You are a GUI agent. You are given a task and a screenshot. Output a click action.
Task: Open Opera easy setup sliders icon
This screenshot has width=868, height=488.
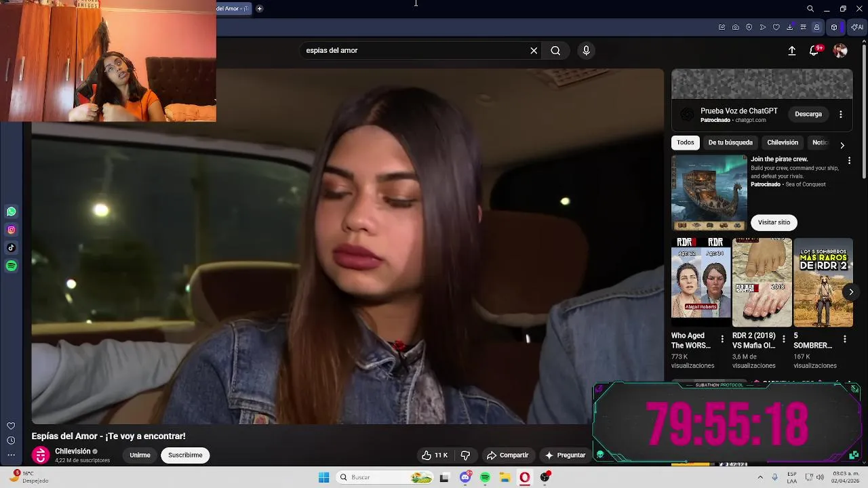[804, 27]
